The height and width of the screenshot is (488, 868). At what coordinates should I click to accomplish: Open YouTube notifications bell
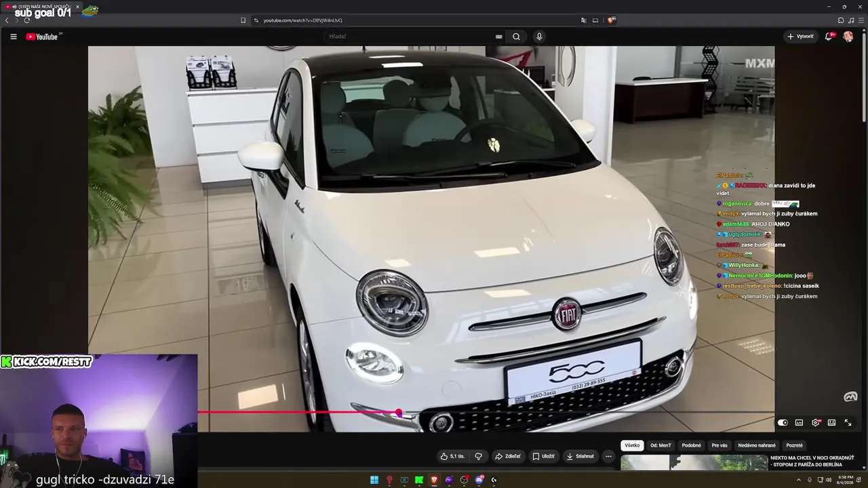pyautogui.click(x=829, y=37)
